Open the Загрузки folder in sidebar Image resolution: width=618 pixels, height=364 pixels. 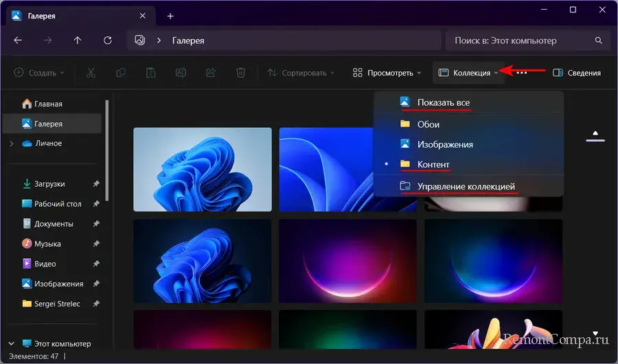(x=49, y=183)
